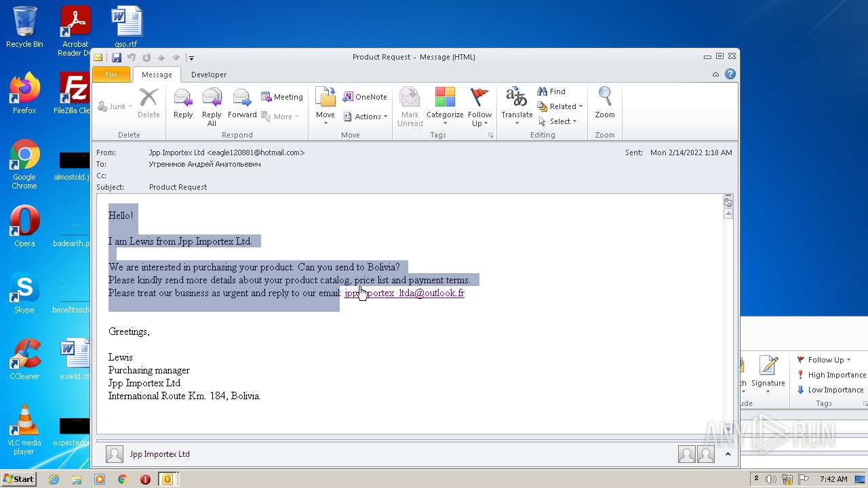Minimize the ribbon with caret button

(715, 75)
